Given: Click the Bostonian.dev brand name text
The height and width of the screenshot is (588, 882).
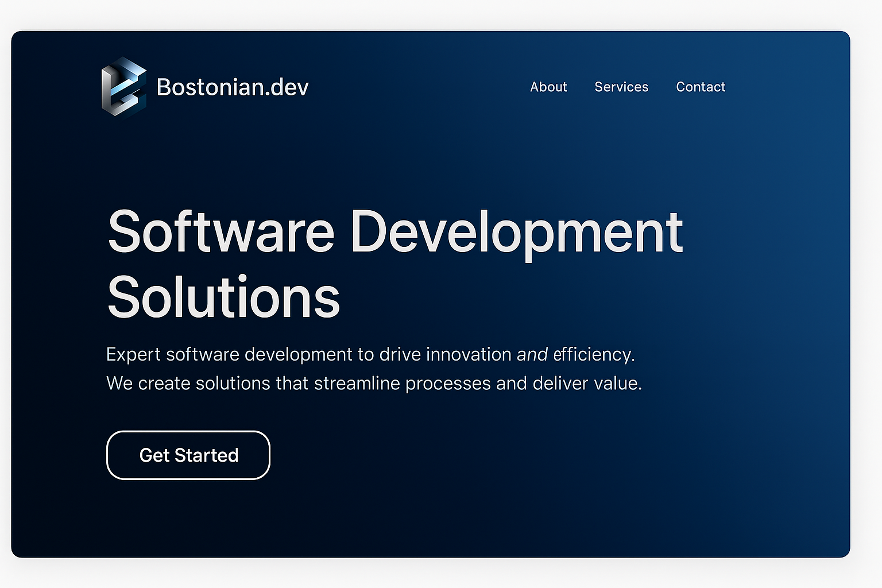Looking at the screenshot, I should 232,87.
